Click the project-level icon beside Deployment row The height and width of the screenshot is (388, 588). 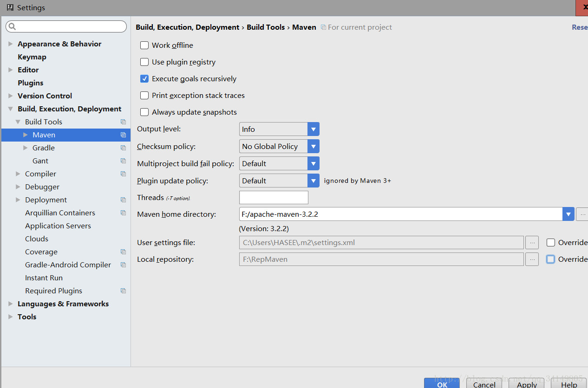123,200
